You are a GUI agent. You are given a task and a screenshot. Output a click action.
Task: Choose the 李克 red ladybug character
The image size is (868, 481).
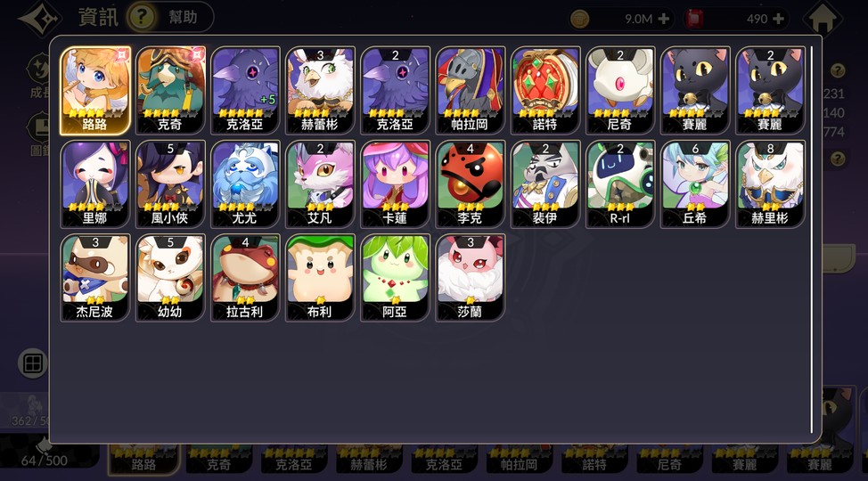click(470, 184)
